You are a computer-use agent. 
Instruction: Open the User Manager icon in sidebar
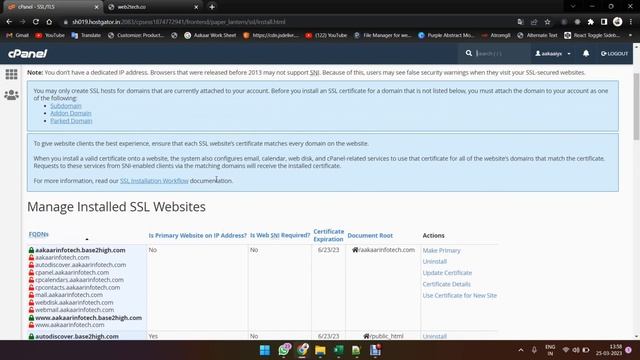[11, 95]
